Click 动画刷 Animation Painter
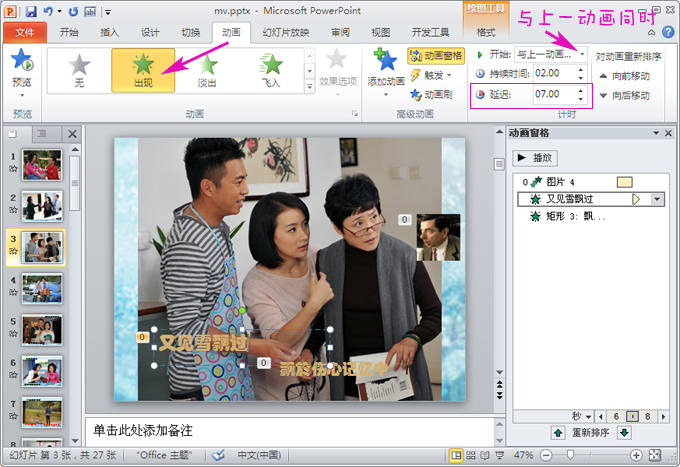 (431, 94)
